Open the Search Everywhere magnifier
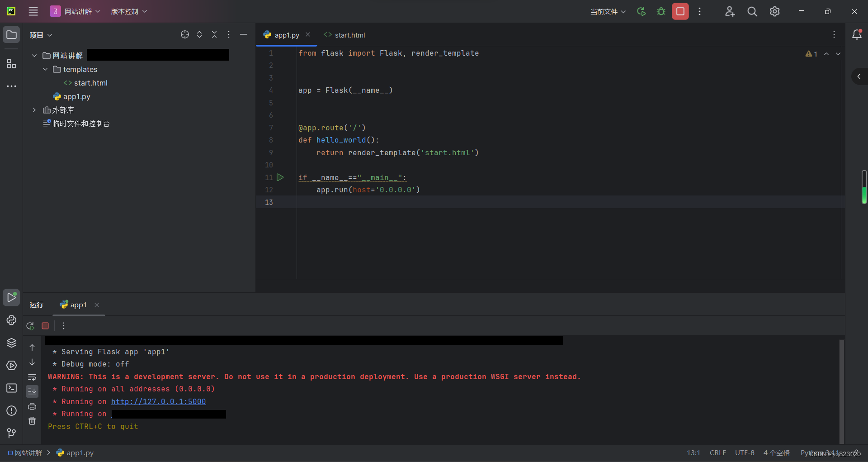 [752, 11]
